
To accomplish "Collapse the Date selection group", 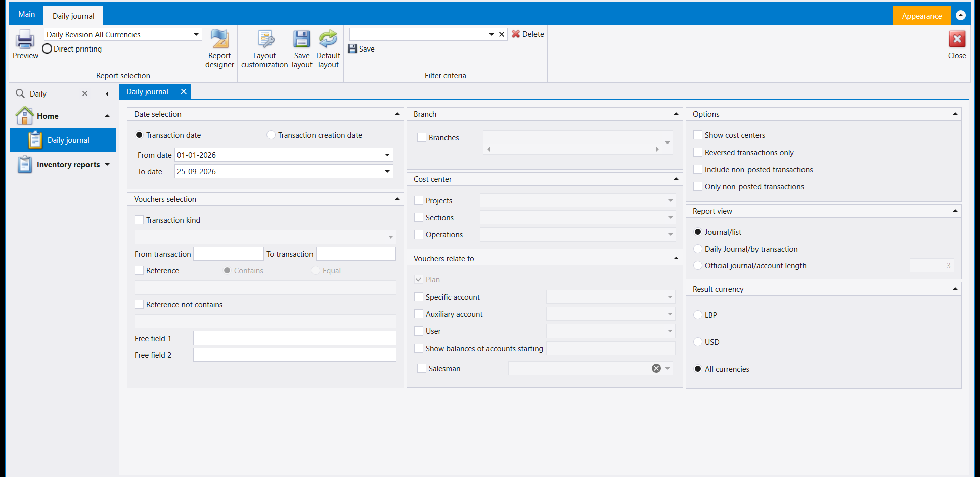I will [x=397, y=114].
